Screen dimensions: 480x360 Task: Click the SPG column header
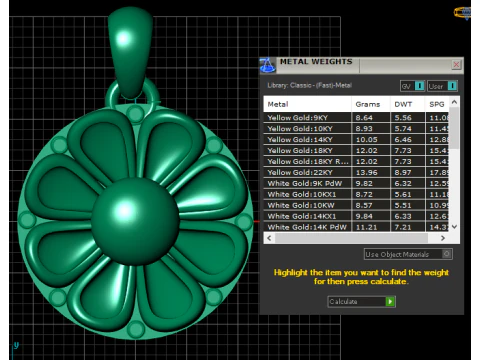pos(437,104)
